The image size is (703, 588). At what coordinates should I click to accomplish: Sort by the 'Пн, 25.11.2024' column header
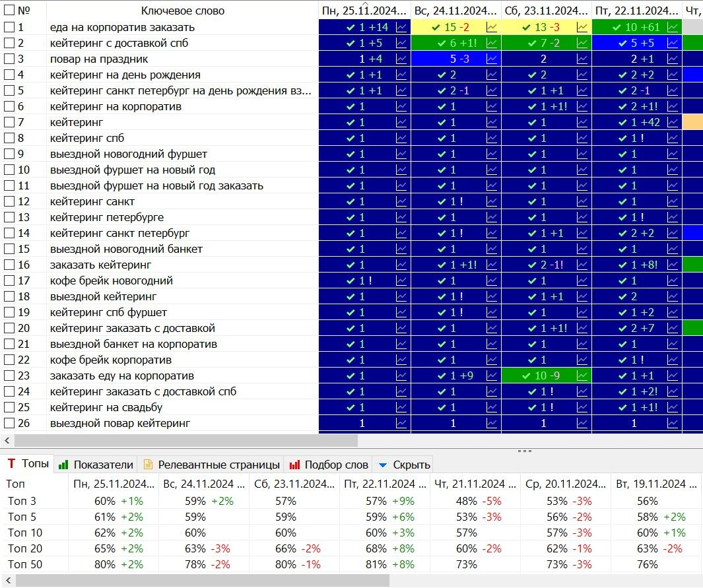[x=364, y=11]
